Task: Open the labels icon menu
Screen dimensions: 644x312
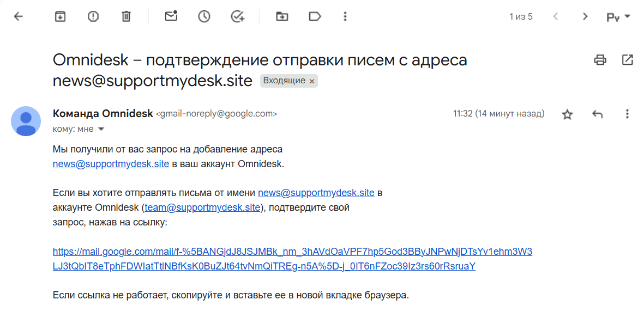Action: point(315,16)
